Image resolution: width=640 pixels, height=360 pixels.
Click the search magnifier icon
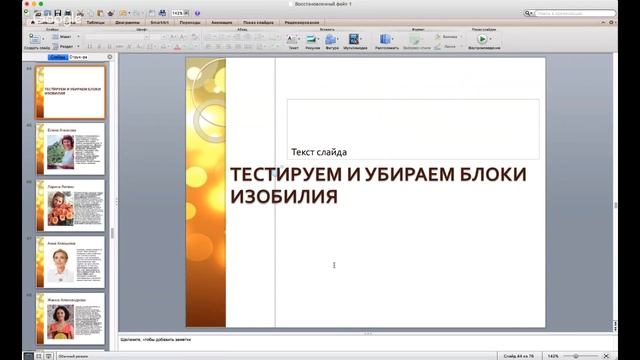[527, 13]
